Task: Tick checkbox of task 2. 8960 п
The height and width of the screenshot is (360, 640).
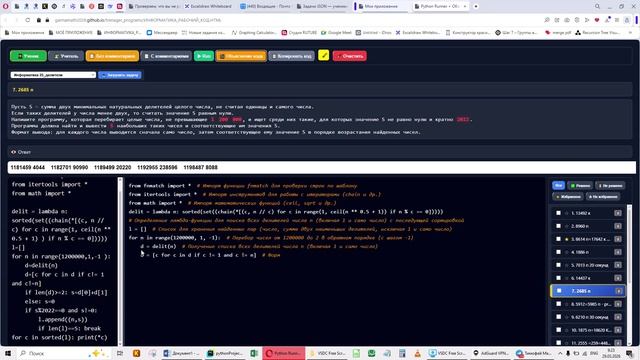Action: 558,226
